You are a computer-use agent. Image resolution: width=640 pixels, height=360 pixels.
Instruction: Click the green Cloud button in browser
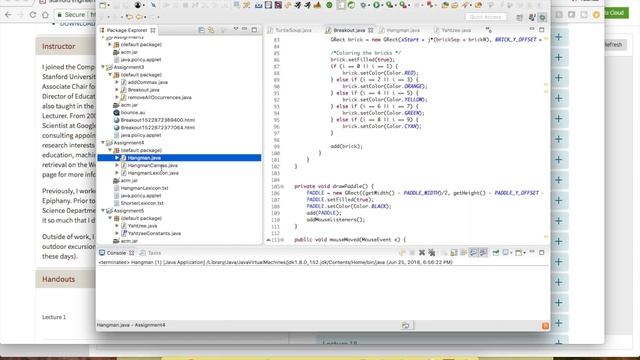(616, 13)
